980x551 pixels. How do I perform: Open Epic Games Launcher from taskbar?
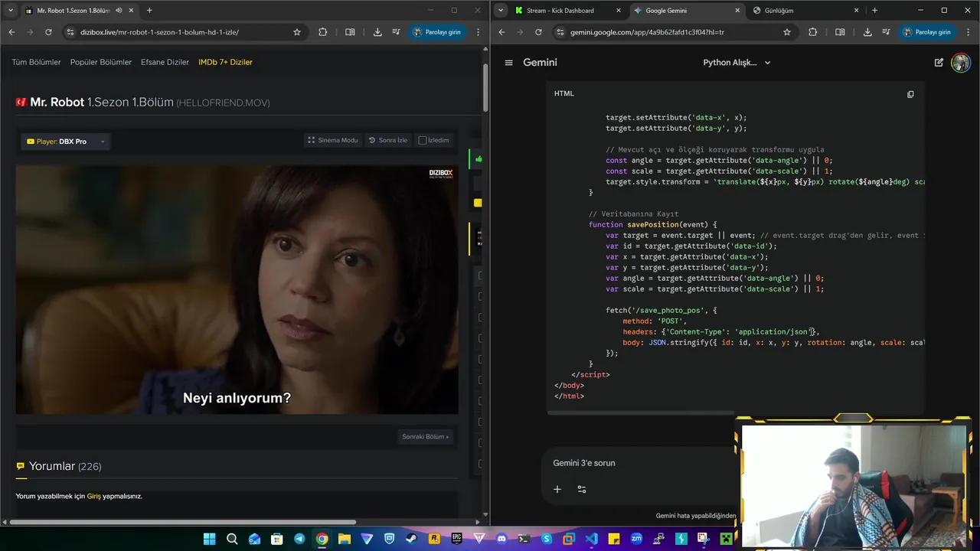[456, 539]
